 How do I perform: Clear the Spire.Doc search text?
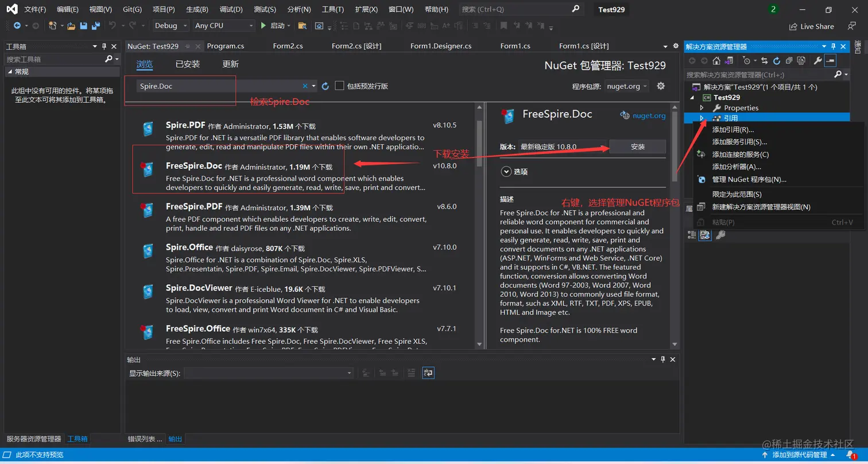(x=305, y=86)
